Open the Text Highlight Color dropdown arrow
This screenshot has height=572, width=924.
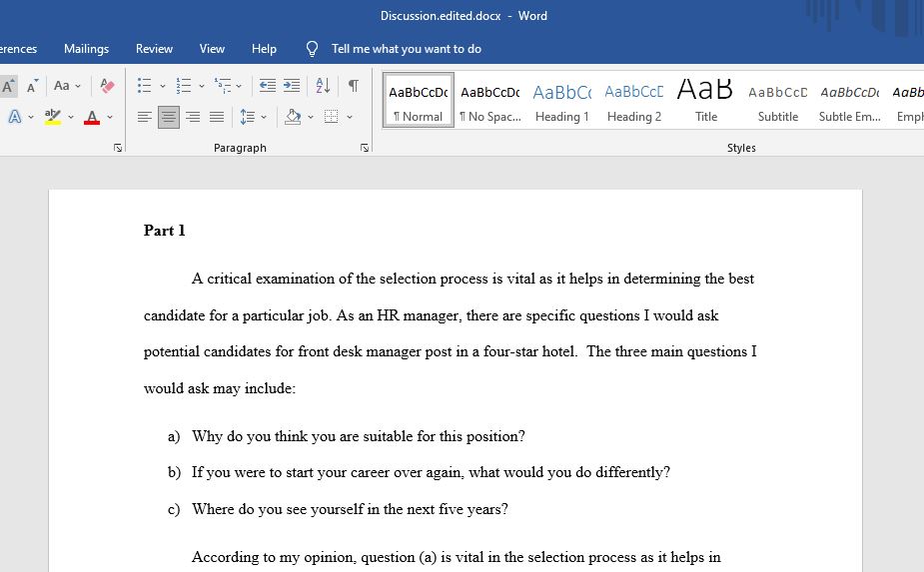click(x=71, y=117)
